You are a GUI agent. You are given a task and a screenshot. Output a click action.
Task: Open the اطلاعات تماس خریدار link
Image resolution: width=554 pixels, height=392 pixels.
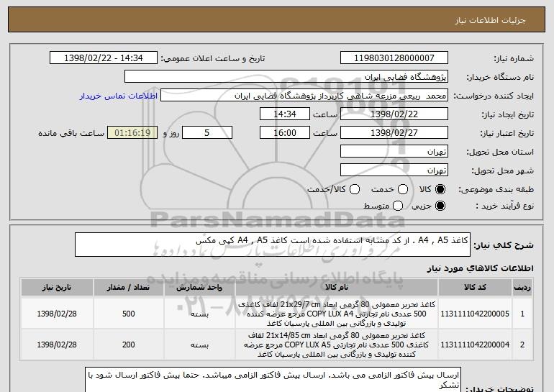(x=119, y=96)
